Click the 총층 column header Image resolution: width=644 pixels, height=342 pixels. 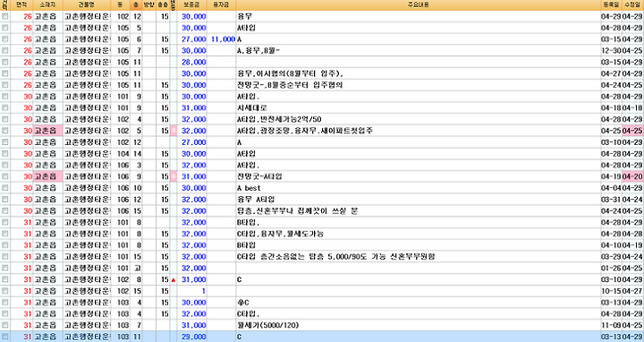[163, 5]
